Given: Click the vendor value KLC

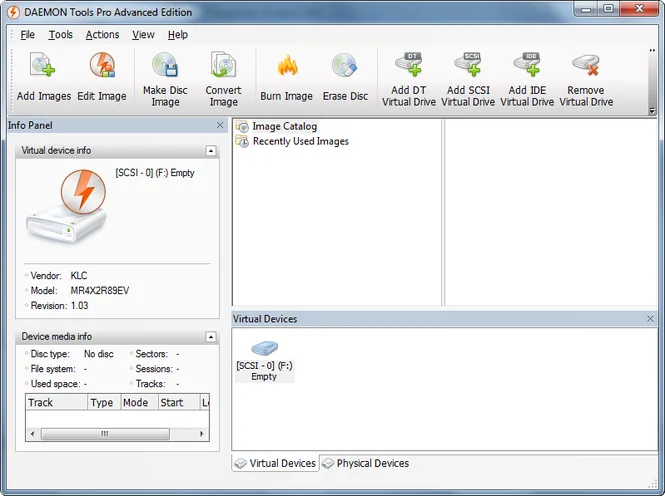Looking at the screenshot, I should (79, 276).
